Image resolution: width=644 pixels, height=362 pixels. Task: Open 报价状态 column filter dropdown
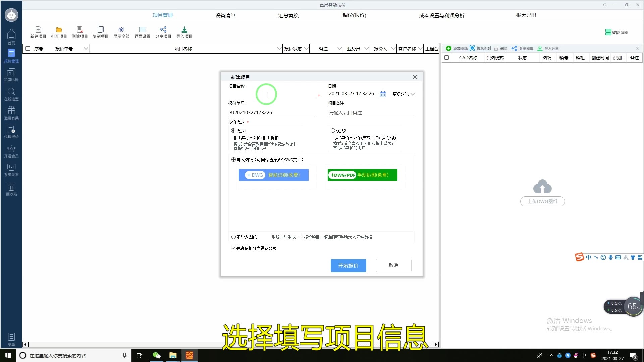pyautogui.click(x=306, y=49)
